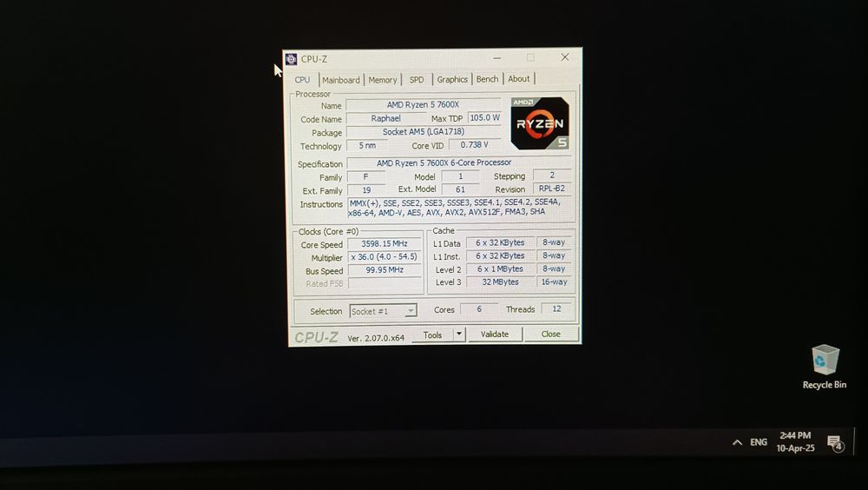Screen dimensions: 868x490
Task: Click the Name field AMD Ryzen 5 7600X
Action: (423, 105)
